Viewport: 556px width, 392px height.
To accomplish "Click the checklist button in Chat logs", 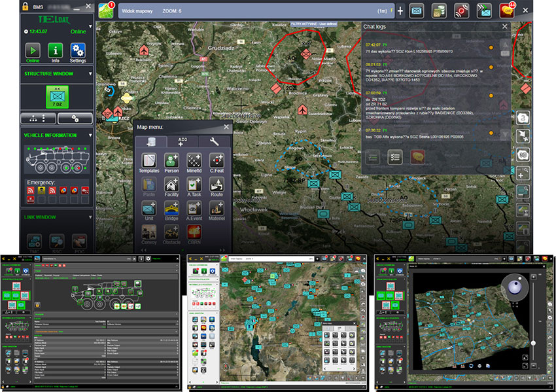I will pyautogui.click(x=394, y=157).
